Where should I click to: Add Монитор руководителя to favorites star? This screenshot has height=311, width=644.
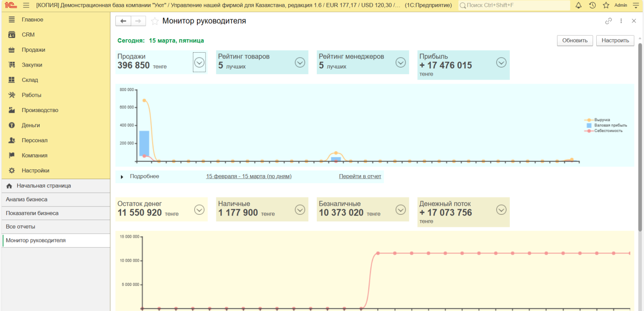click(x=155, y=21)
